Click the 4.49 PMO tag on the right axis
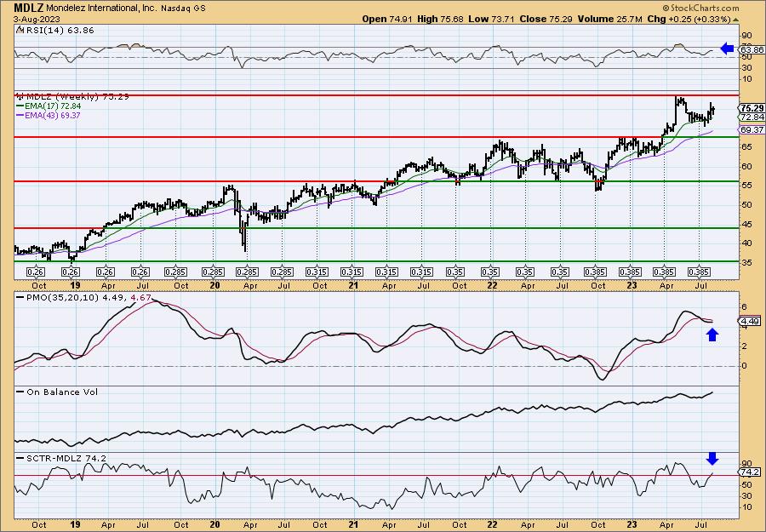The height and width of the screenshot is (532, 766). point(750,322)
